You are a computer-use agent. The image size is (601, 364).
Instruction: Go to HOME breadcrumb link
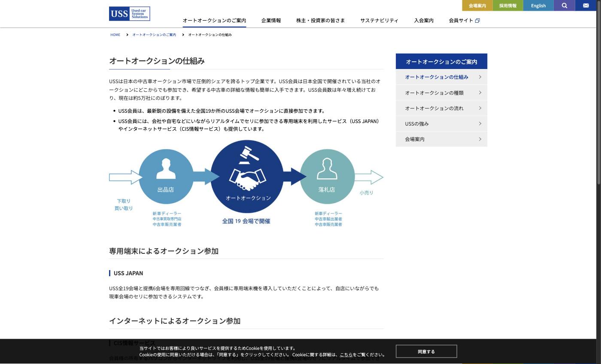tap(115, 35)
